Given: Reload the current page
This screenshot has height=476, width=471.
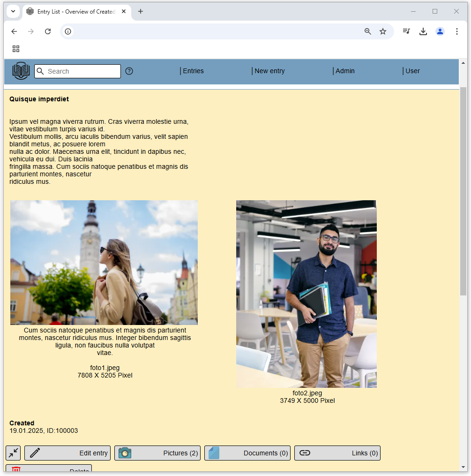Looking at the screenshot, I should click(48, 31).
